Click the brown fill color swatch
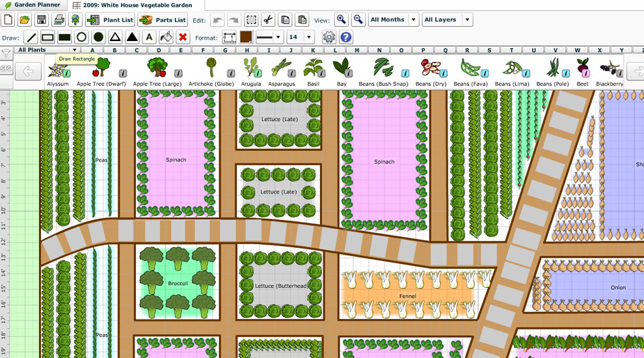Screen dimensions: 644x358 [x=247, y=38]
